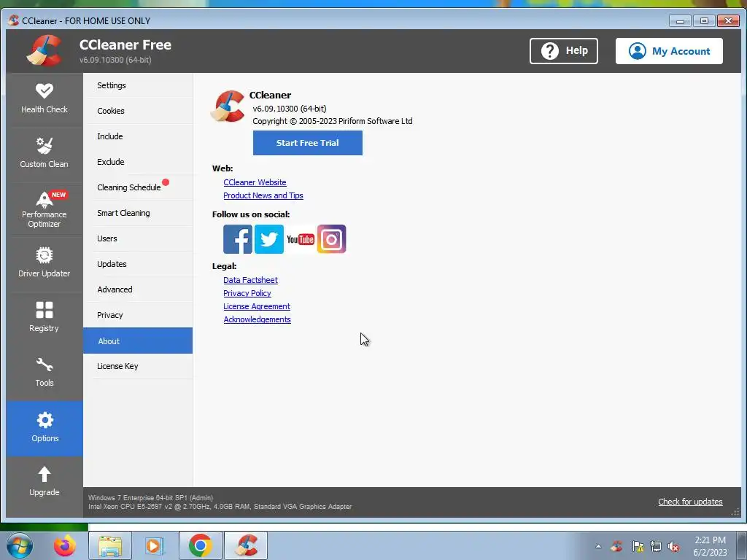The height and width of the screenshot is (560, 747).
Task: Open the Cleaning Schedule page
Action: pyautogui.click(x=138, y=187)
